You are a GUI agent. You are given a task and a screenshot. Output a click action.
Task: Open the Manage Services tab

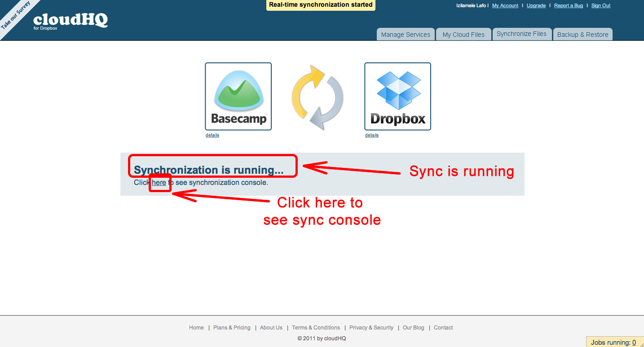pos(406,35)
